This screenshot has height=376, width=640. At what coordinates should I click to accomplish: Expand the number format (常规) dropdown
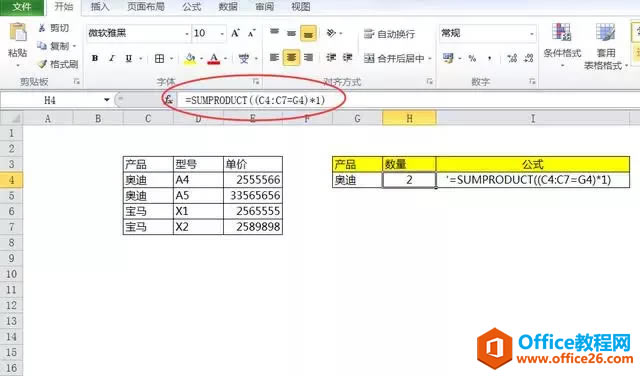[531, 33]
